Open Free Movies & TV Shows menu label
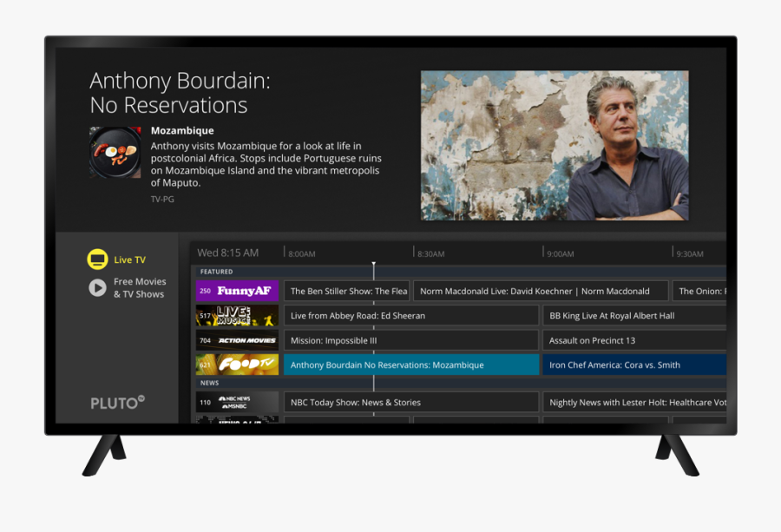Viewport: 781px width, 532px height. click(140, 288)
